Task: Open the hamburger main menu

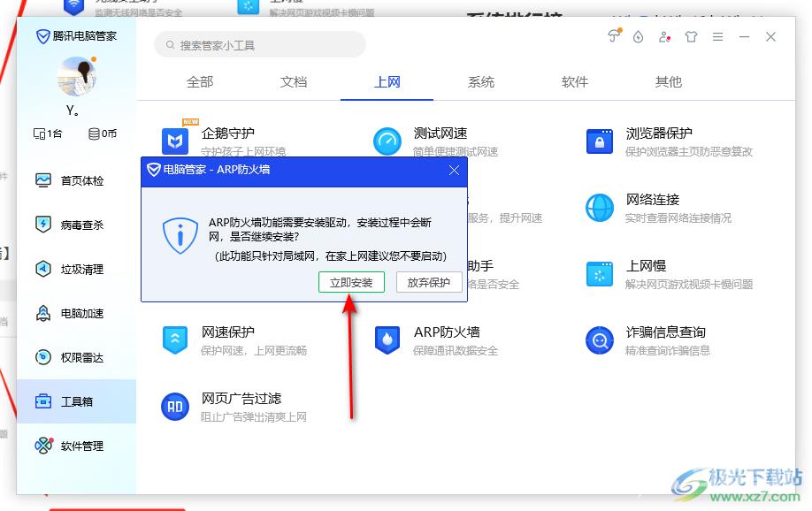Action: coord(717,37)
